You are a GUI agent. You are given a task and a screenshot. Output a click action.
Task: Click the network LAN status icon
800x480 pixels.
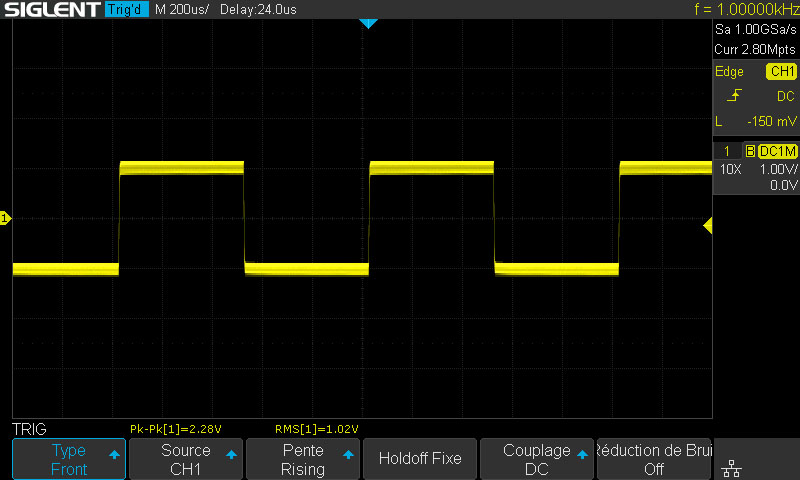(x=732, y=468)
